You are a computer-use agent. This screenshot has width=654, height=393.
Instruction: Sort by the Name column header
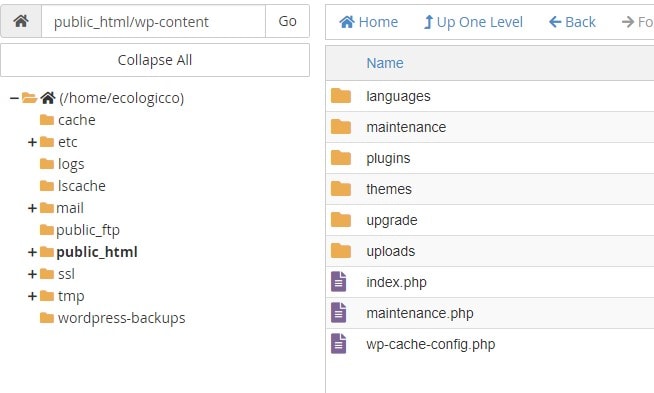pos(385,63)
